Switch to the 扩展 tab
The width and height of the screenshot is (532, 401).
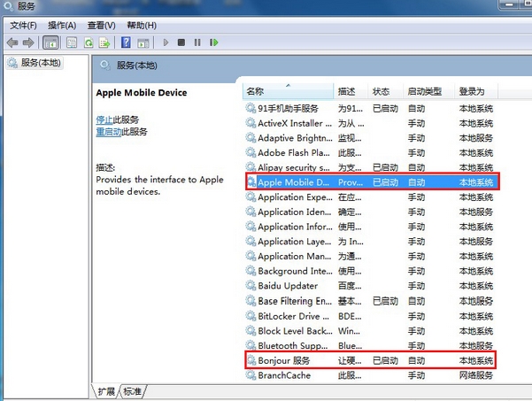pos(106,390)
